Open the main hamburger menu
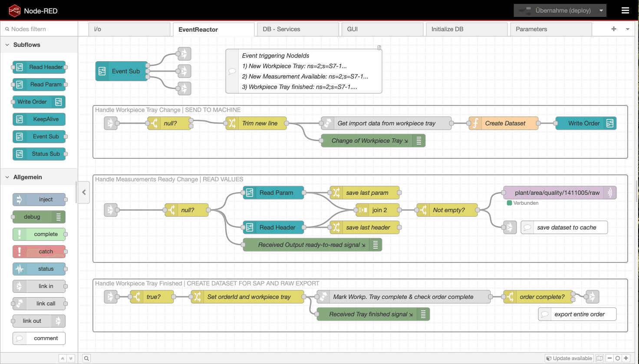 click(626, 10)
